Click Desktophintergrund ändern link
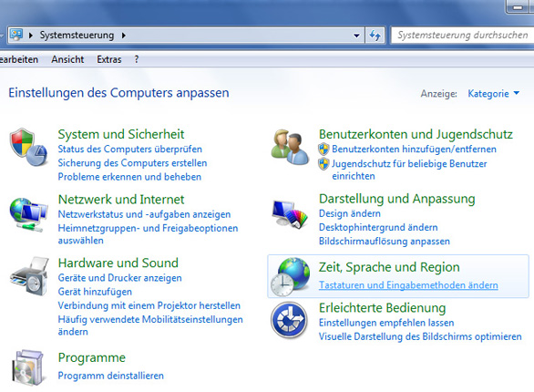 tap(378, 227)
